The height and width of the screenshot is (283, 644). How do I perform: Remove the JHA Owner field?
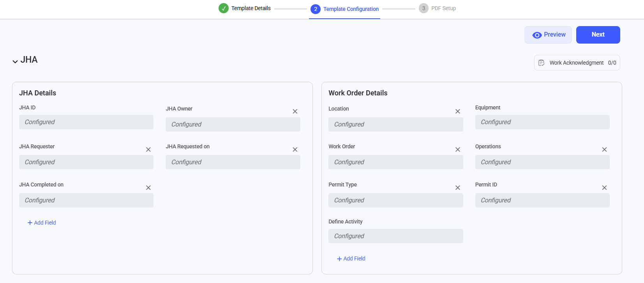(295, 111)
